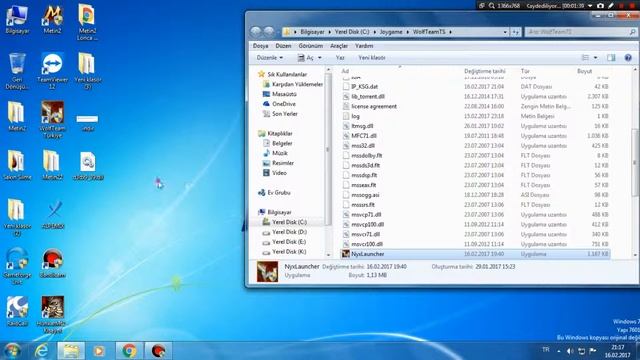Click the Yeni klasör toolbar button
The height and width of the screenshot is (360, 640).
(372, 58)
